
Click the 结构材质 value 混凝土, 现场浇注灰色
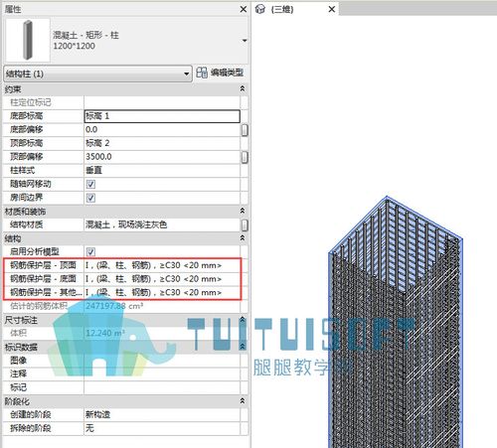point(162,224)
